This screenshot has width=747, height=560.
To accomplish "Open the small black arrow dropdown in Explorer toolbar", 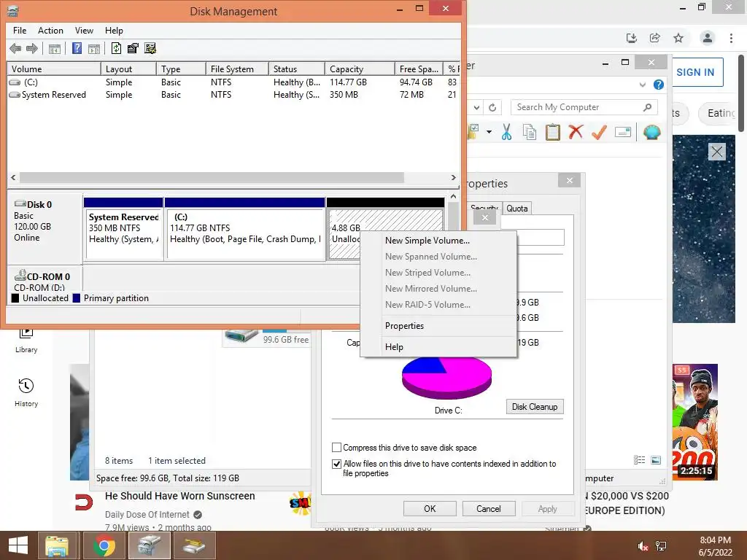I will tap(489, 132).
